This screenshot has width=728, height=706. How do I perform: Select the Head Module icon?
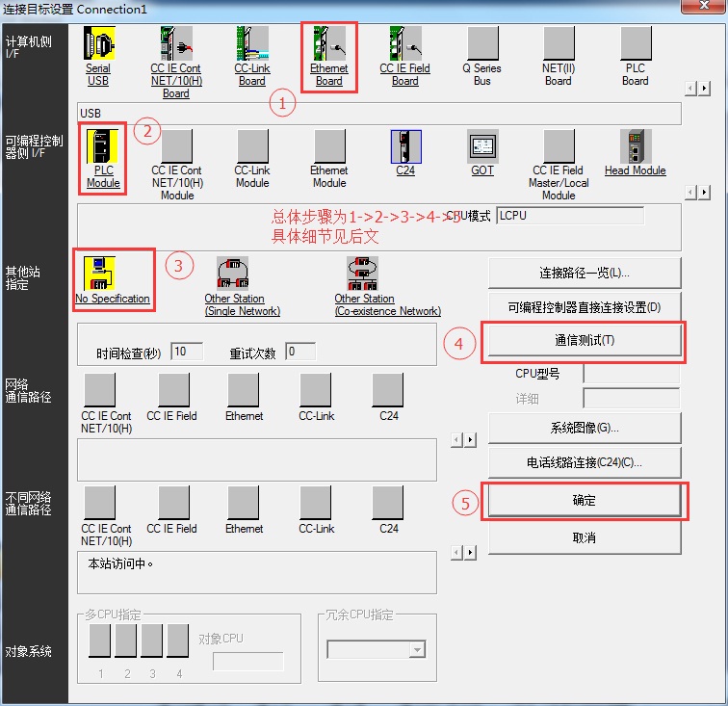[x=636, y=146]
